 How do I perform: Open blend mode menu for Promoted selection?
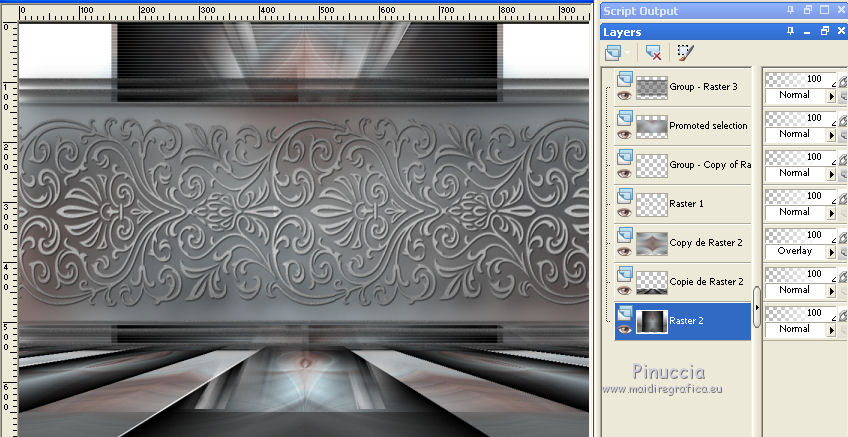click(832, 135)
